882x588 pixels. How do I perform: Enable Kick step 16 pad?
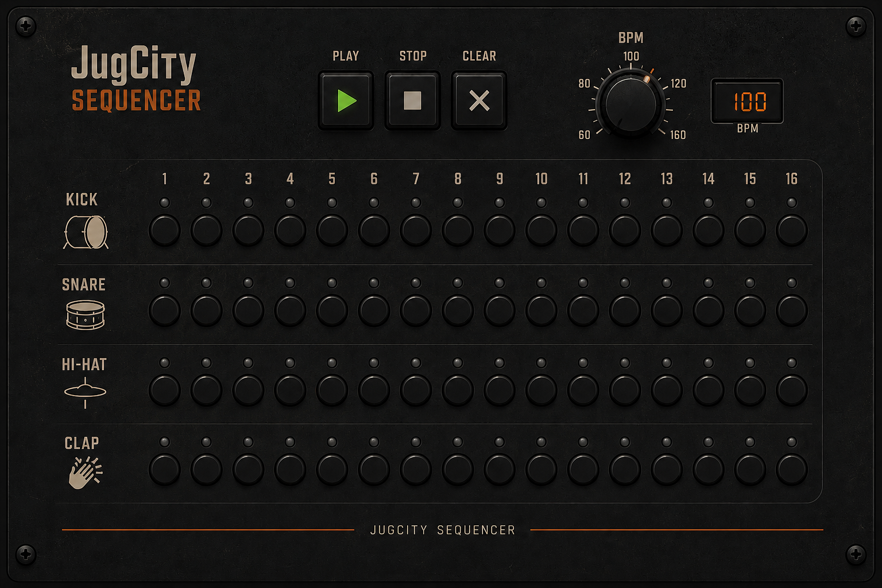point(792,230)
